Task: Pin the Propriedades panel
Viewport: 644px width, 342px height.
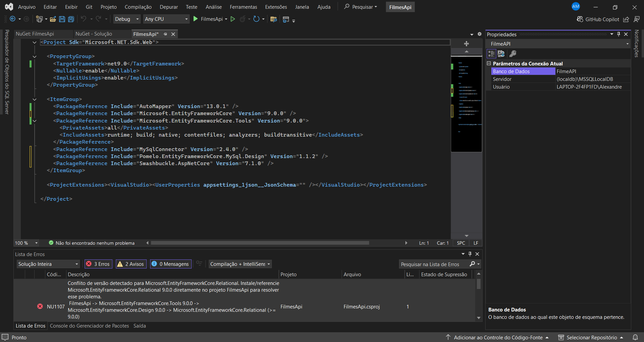Action: [619, 34]
